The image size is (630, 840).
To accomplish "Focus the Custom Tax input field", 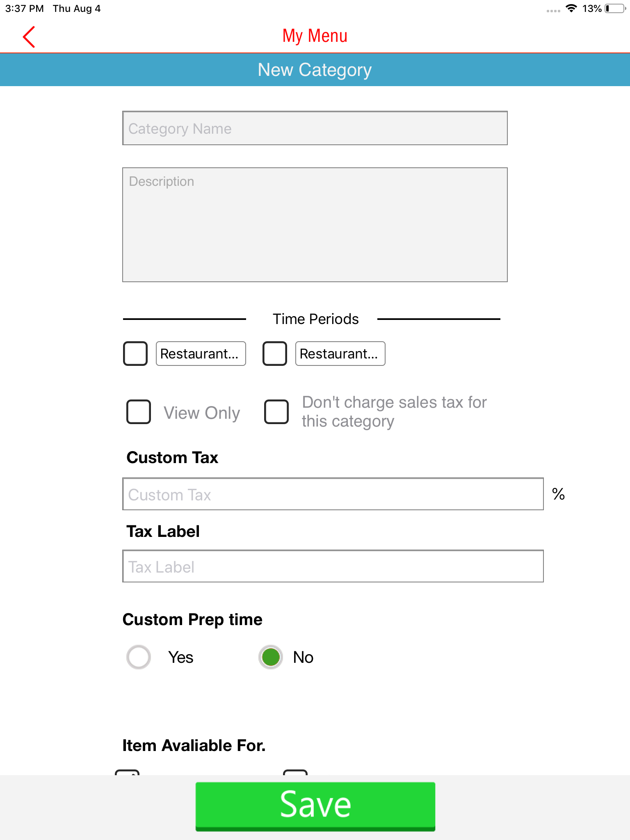I will pyautogui.click(x=333, y=494).
